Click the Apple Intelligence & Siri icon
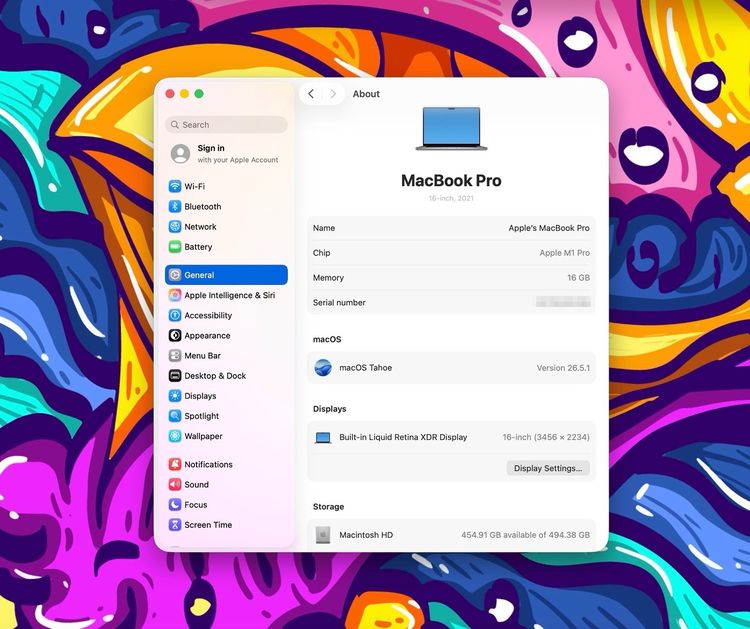Viewport: 750px width, 629px height. click(175, 295)
